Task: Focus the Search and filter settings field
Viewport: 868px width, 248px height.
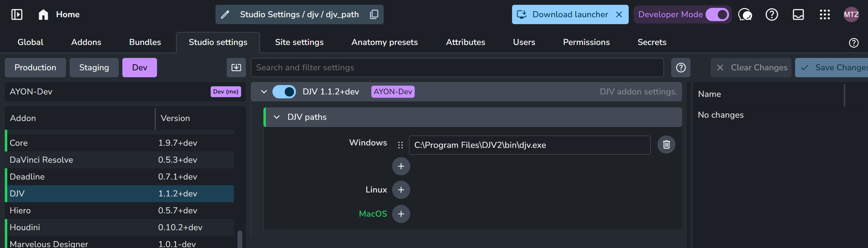Action: pyautogui.click(x=457, y=68)
